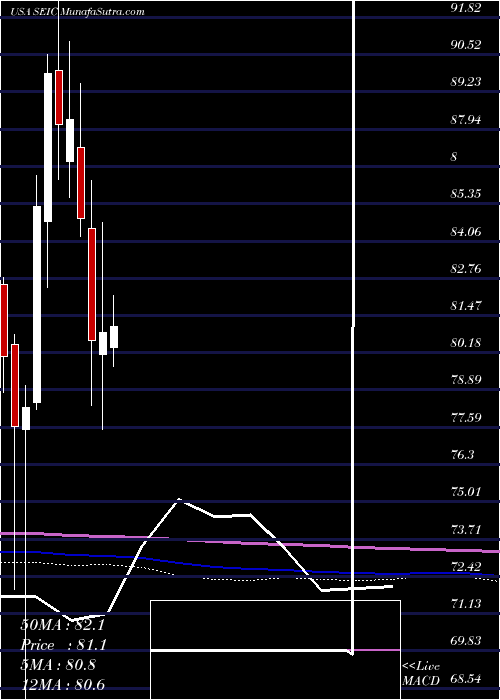Click the 91.82 price axis label
The height and width of the screenshot is (700, 500).
(467, 7)
